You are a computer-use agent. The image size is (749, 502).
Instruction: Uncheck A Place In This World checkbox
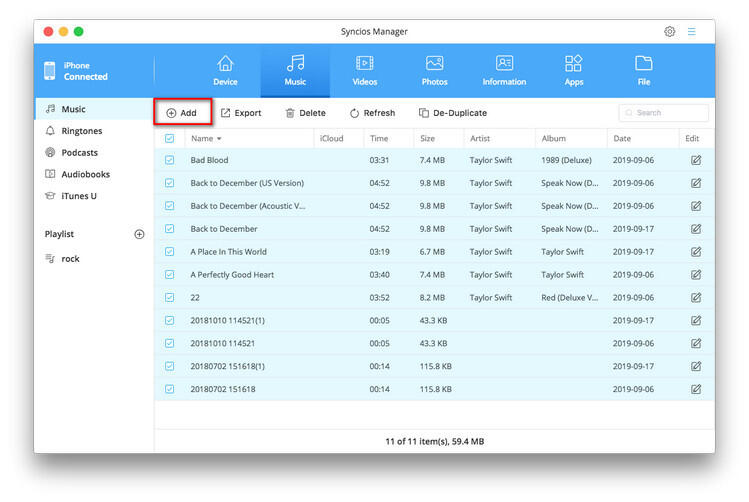[x=170, y=252]
